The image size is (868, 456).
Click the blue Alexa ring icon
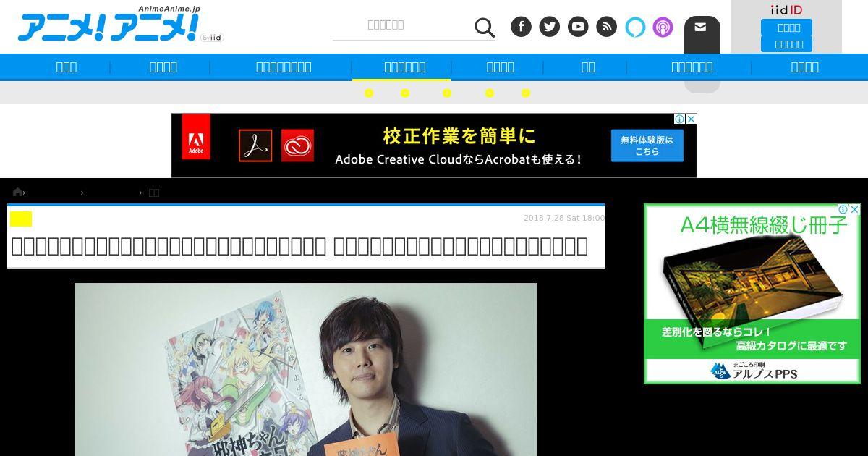635,27
